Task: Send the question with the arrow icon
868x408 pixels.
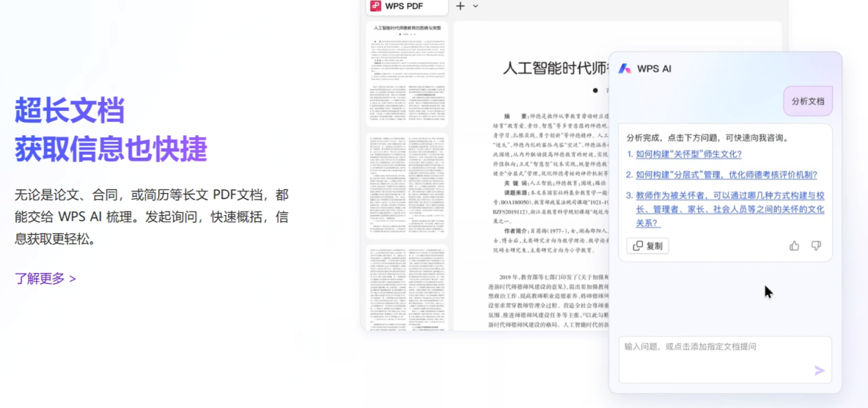Action: pos(819,371)
